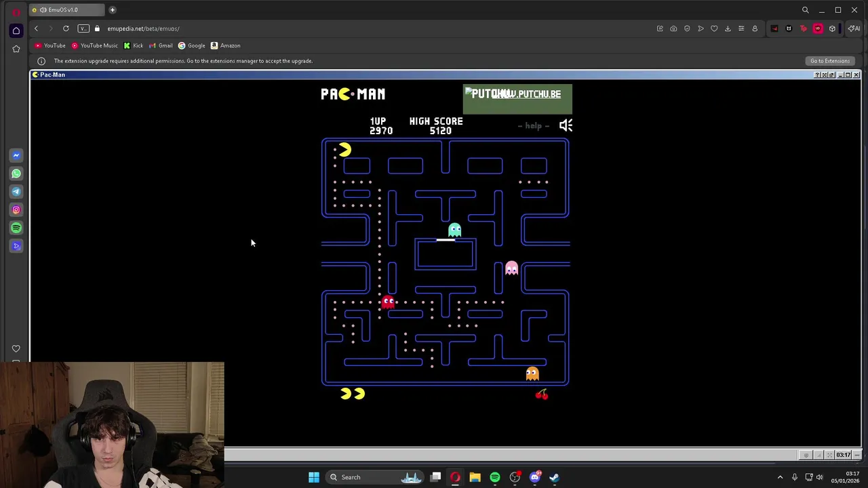The image size is (868, 488).
Task: Open Spotify in Opera sidebar
Action: coord(16,228)
